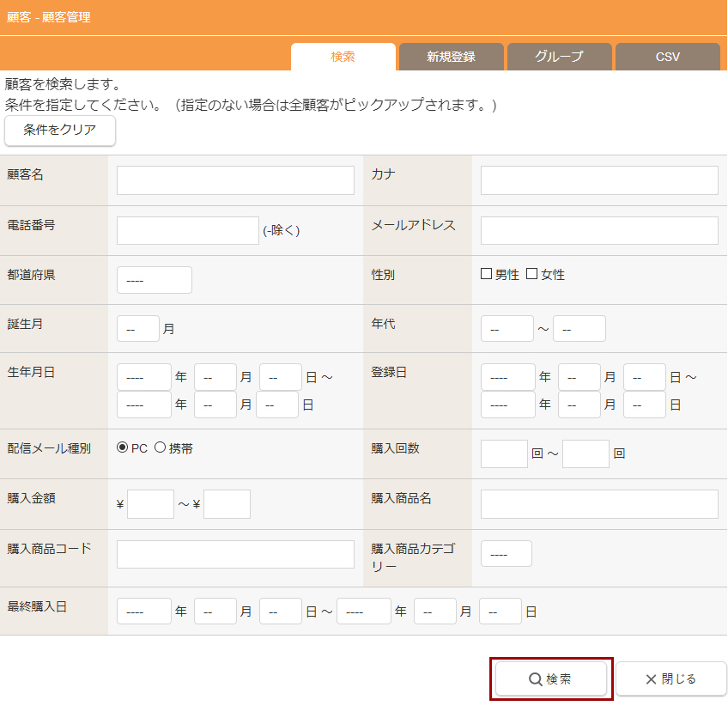The width and height of the screenshot is (728, 712).
Task: Click the 顧客 - 顧客管理 title text
Action: click(49, 17)
